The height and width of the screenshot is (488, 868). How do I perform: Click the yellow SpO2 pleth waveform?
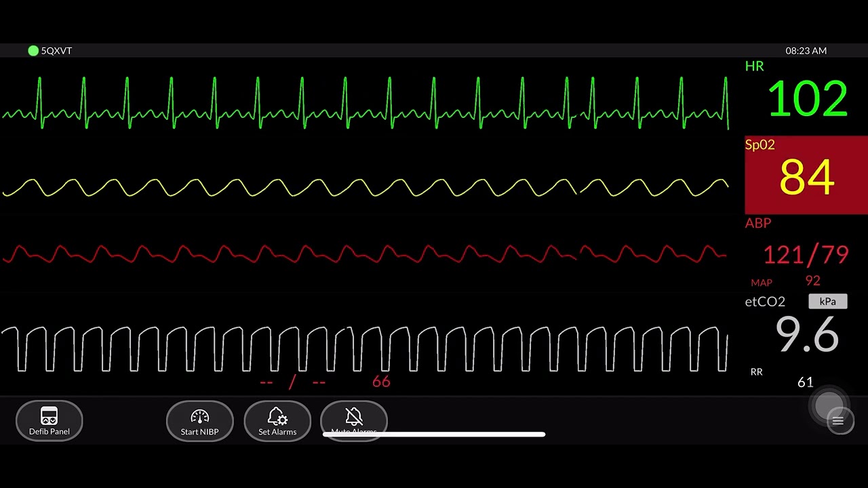coord(366,187)
